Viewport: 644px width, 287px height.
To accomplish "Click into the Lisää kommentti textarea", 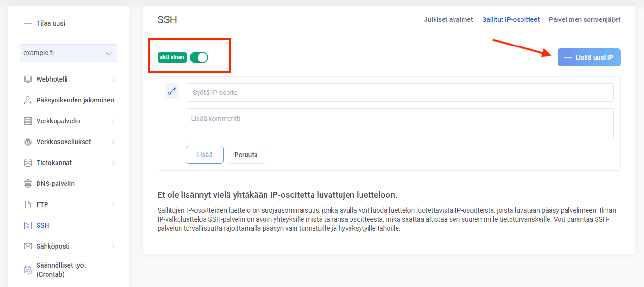I will click(399, 123).
